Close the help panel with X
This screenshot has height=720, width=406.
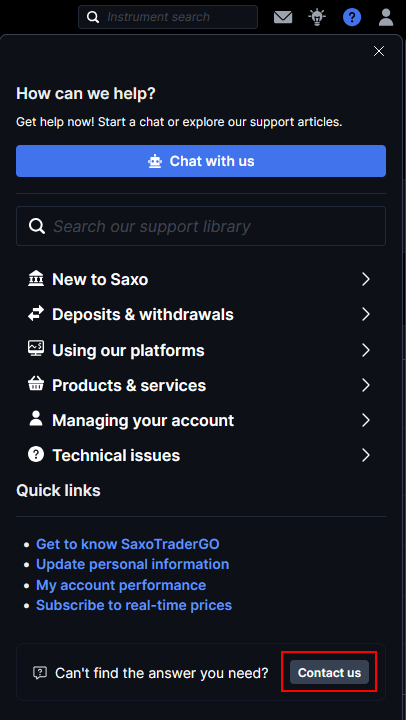pos(379,51)
